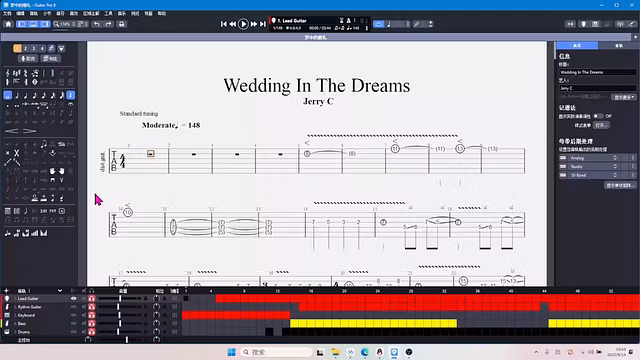Viewport: 640px width, 360px height.
Task: Apply decrescendo hairpin
Action: [x=29, y=131]
